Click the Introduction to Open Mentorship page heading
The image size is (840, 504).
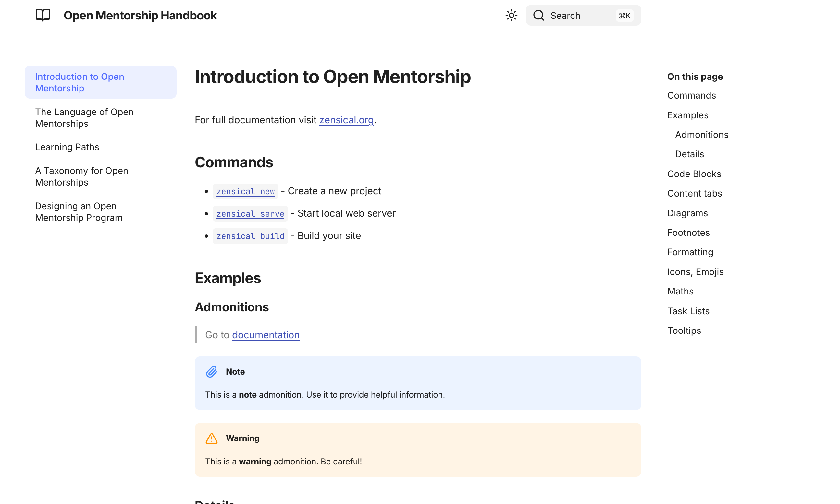coord(333,77)
